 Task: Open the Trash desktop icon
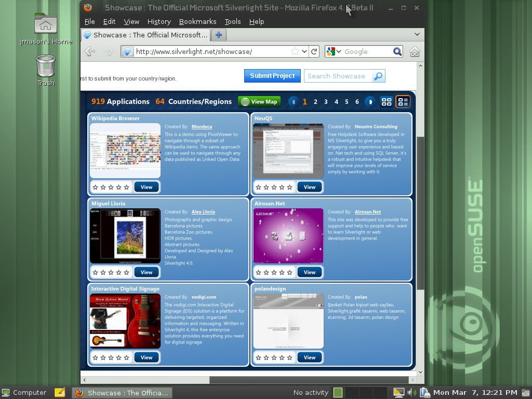(x=46, y=68)
